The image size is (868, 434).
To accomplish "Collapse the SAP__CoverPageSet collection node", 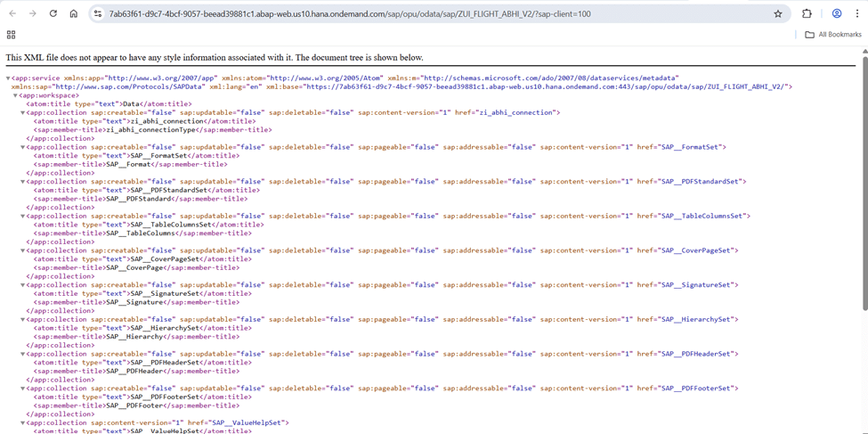I will (x=23, y=251).
